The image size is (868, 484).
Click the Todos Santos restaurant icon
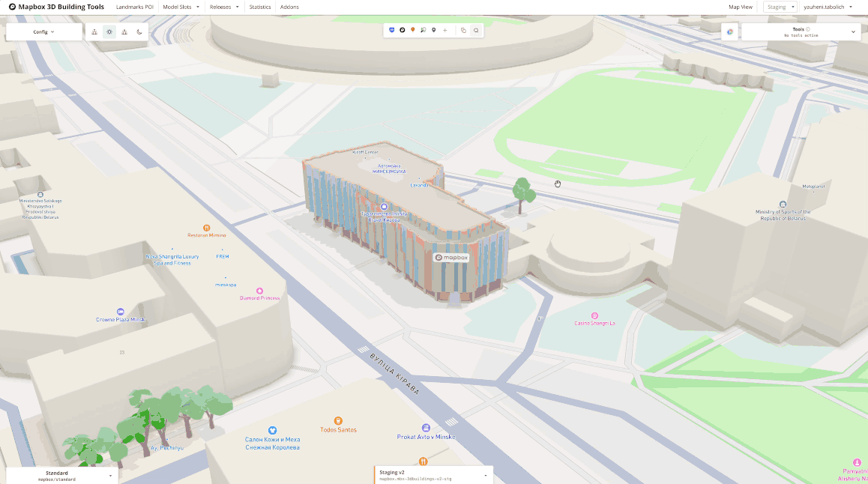click(x=338, y=421)
